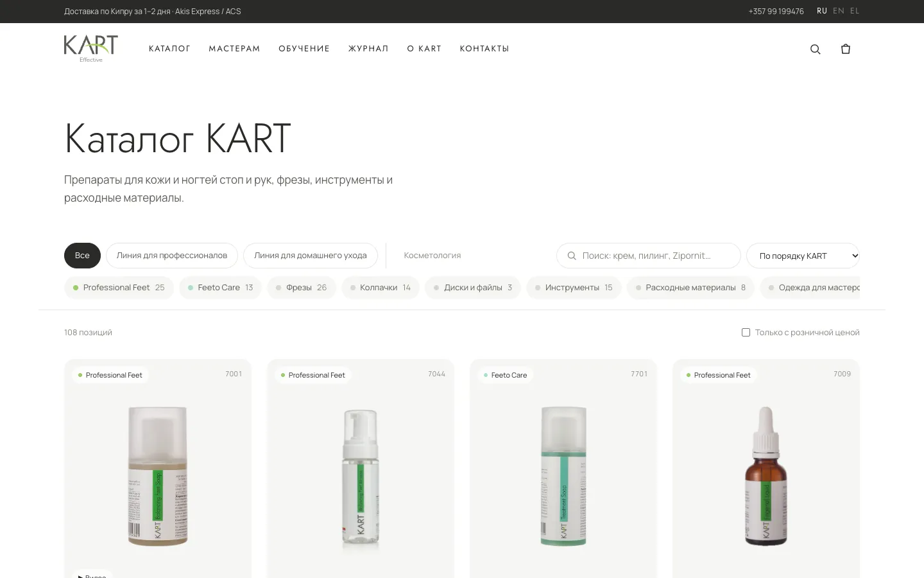Filter by Фрезы category chip
The image size is (924, 578).
pyautogui.click(x=302, y=288)
